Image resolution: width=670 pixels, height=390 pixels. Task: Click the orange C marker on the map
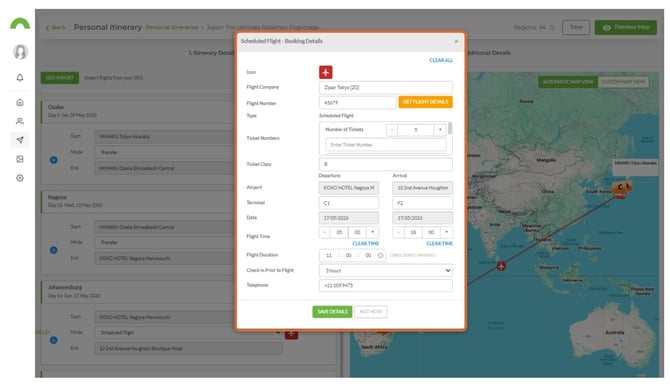click(620, 187)
